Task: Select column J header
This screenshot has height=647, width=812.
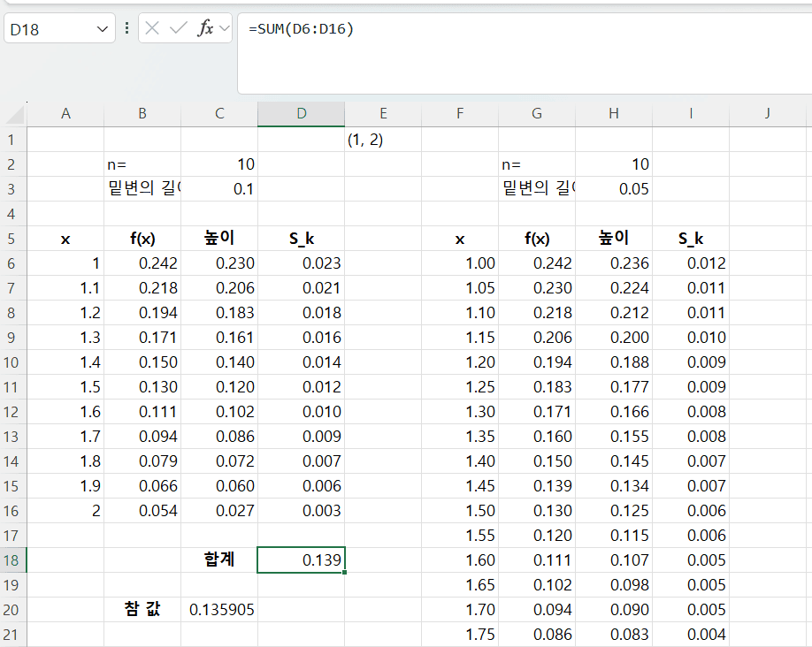Action: point(767,113)
